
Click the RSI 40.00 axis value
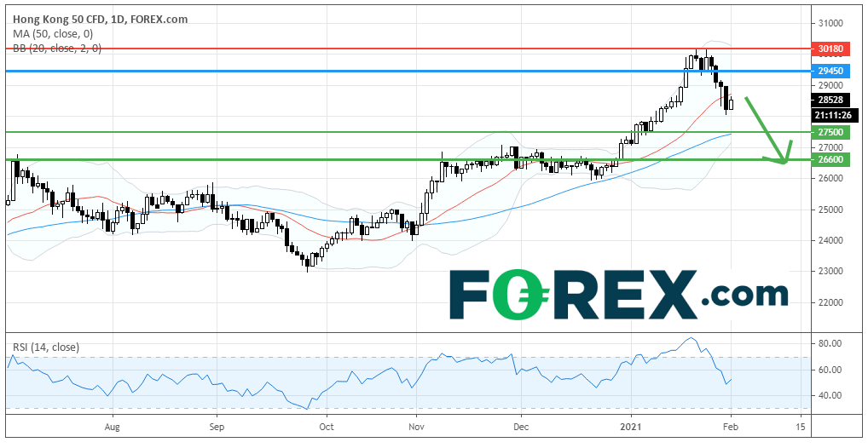pos(830,395)
